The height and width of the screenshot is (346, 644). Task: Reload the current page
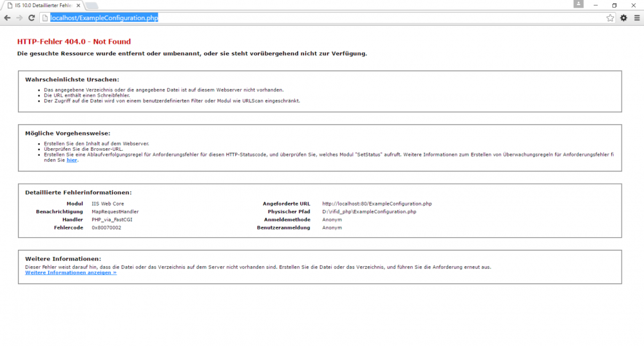pyautogui.click(x=32, y=17)
